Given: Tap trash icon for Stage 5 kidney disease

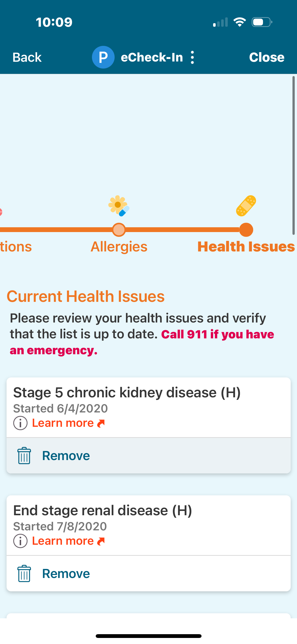Looking at the screenshot, I should click(24, 456).
